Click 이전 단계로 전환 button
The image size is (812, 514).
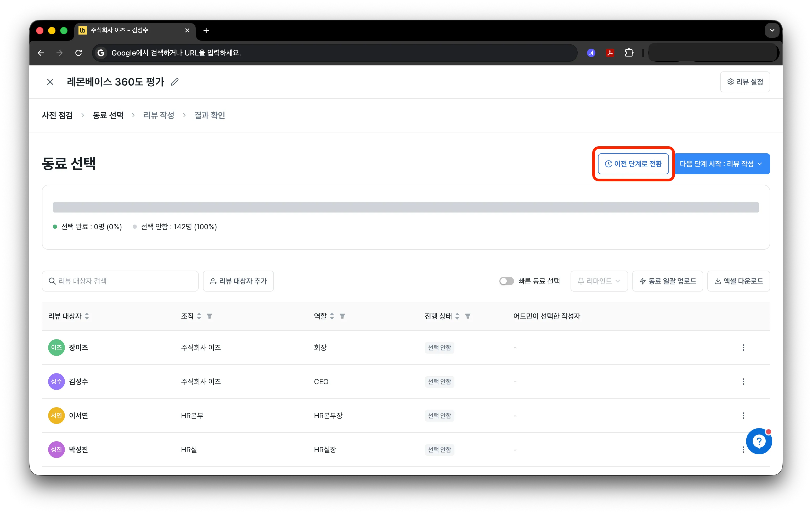coord(633,164)
